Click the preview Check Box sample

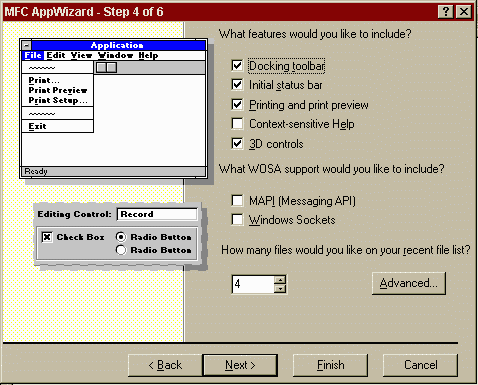coord(47,237)
